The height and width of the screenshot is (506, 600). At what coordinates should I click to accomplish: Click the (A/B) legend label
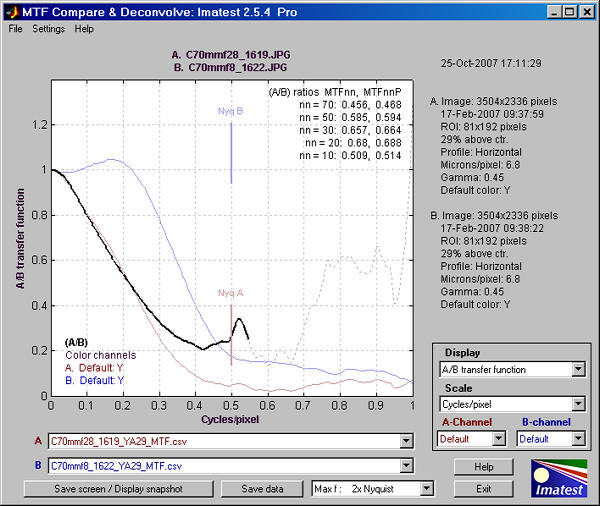76,342
